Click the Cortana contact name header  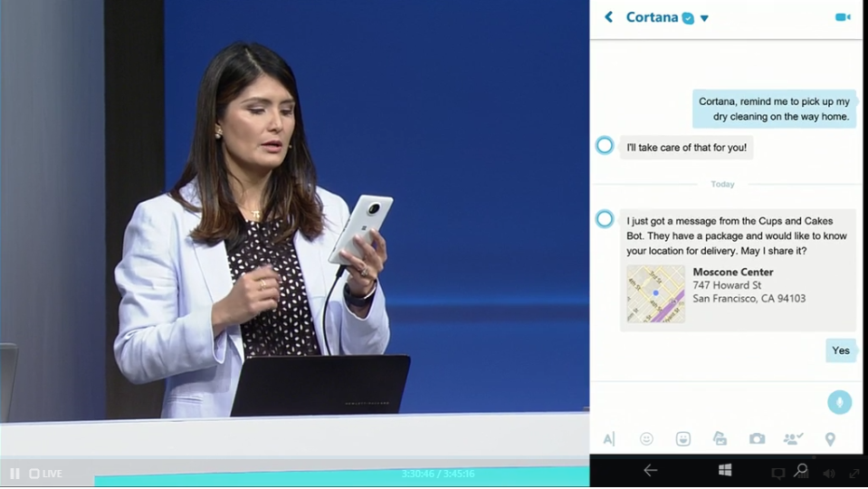pyautogui.click(x=652, y=17)
